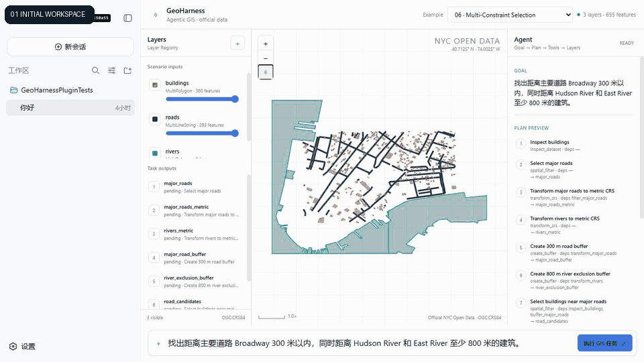This screenshot has width=644, height=362.
Task: Click the READY agent status
Action: coord(627,43)
